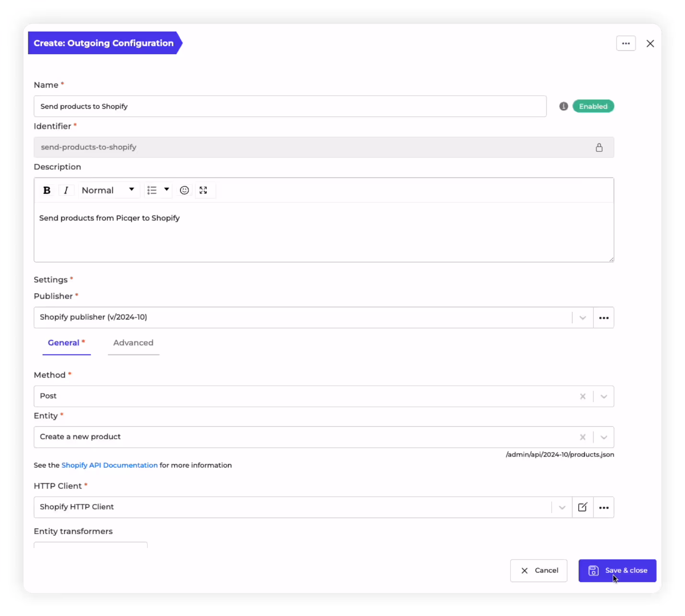Click the Cancel button
685x616 pixels.
(x=539, y=570)
